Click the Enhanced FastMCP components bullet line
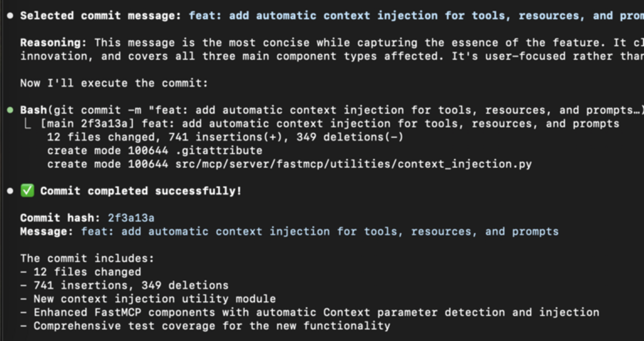The width and height of the screenshot is (644, 341). (315, 312)
